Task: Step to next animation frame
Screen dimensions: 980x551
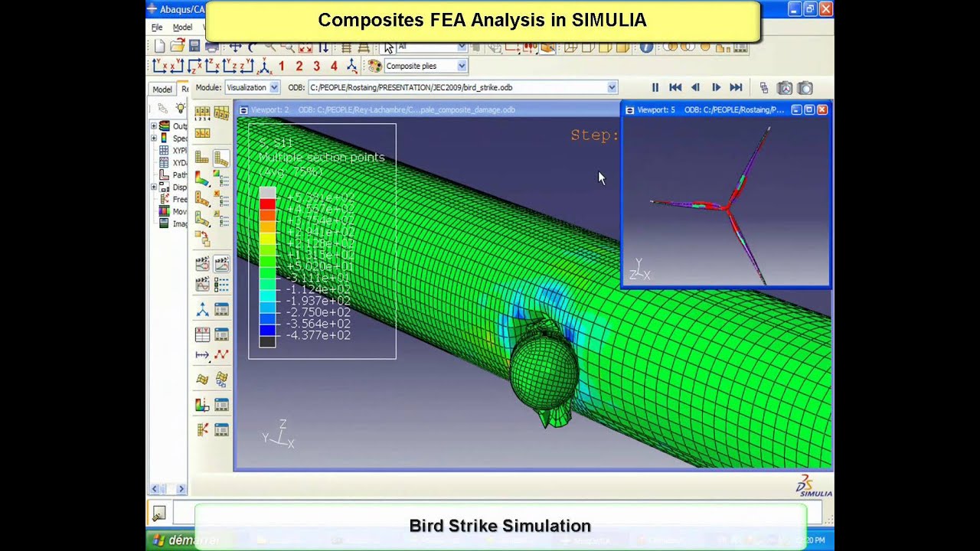Action: coord(716,88)
